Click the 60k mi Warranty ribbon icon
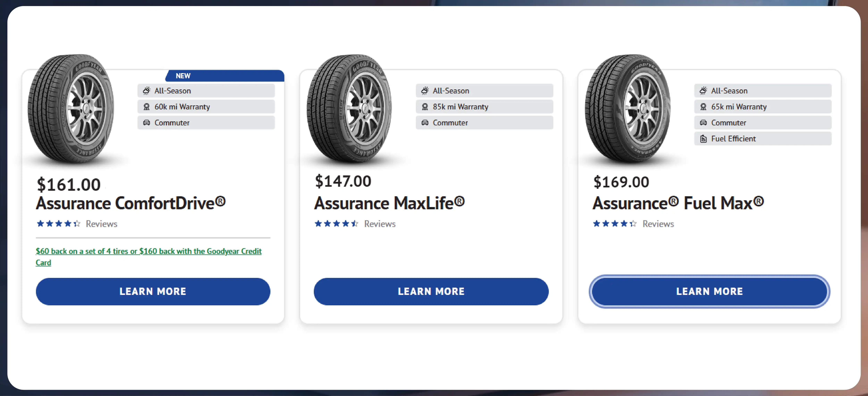Screen dimensions: 868x396 click(x=146, y=107)
